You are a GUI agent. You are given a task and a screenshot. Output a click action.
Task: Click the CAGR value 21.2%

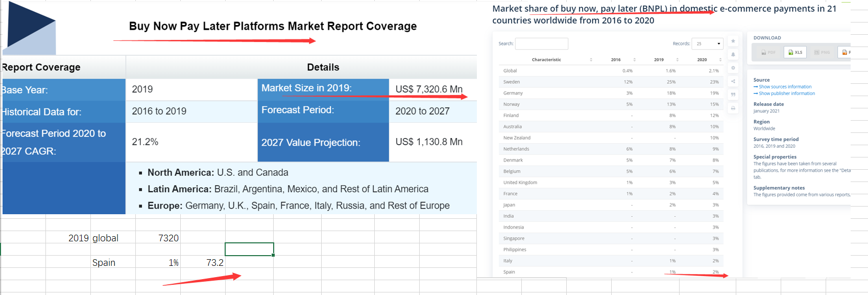coord(145,142)
